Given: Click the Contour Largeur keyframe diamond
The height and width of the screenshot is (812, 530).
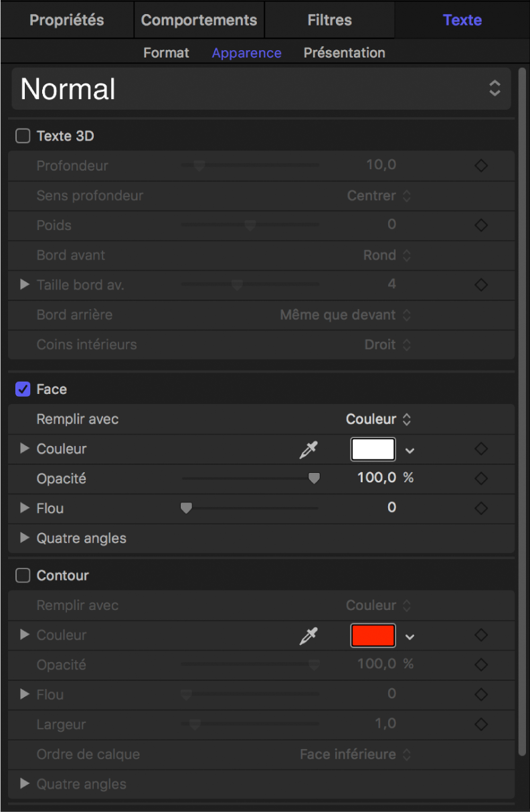Looking at the screenshot, I should pyautogui.click(x=480, y=724).
